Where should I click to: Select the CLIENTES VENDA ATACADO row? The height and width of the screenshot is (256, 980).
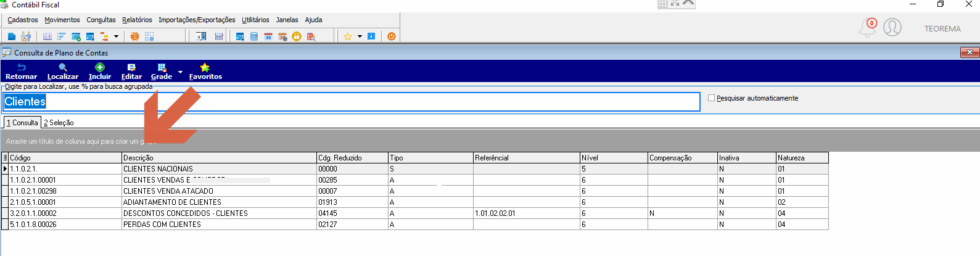415,191
